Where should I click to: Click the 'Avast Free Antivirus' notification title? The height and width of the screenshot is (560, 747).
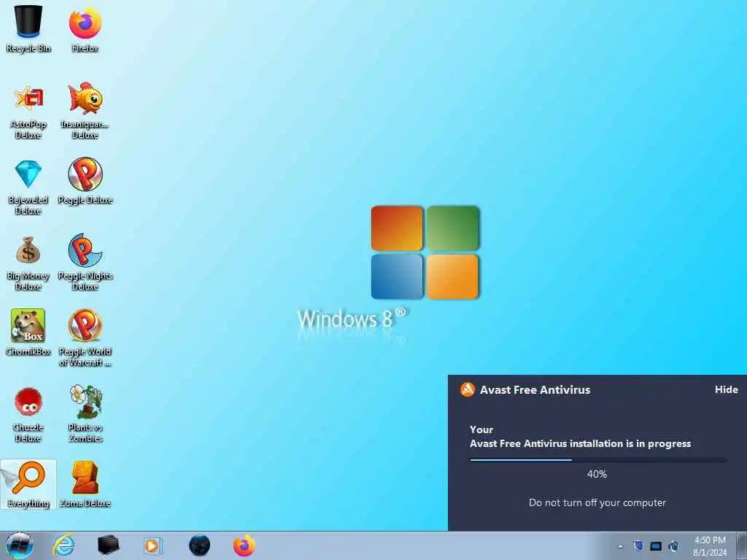[x=535, y=390]
